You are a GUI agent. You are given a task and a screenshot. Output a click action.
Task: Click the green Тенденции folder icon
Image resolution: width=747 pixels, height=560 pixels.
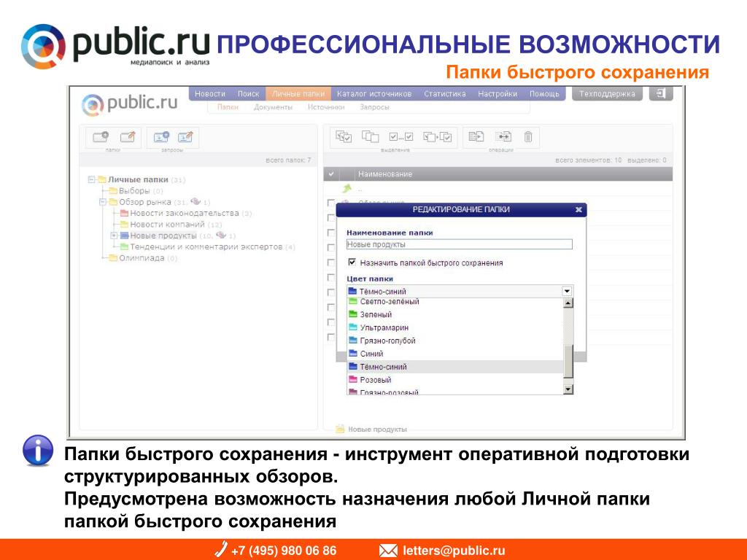124,246
